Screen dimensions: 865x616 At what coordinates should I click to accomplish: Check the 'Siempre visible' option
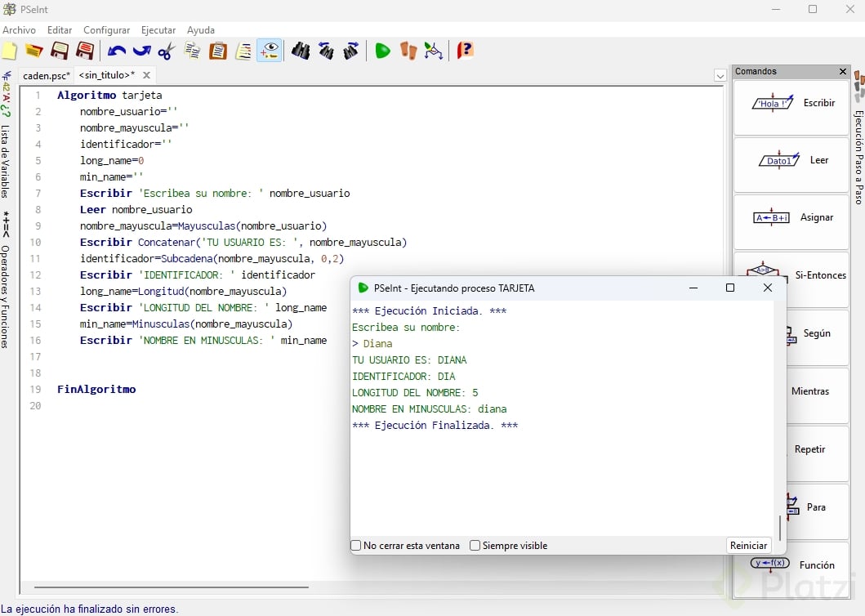(475, 546)
